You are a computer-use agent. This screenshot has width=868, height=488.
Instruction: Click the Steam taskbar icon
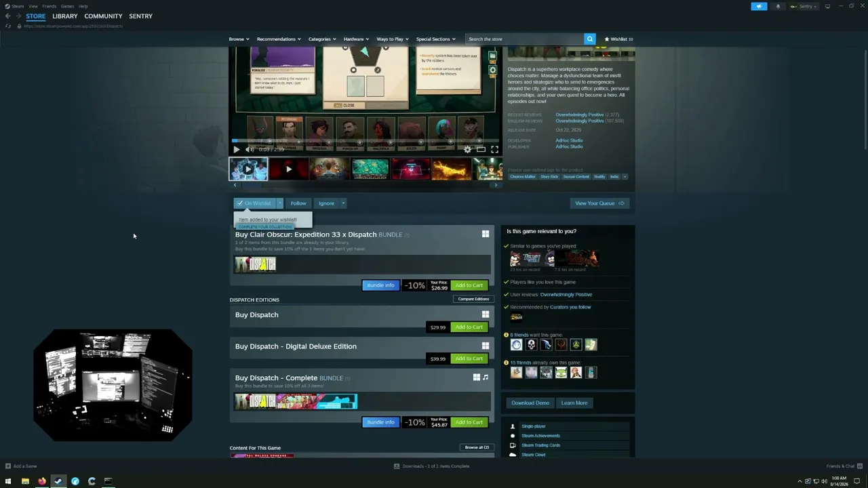(x=58, y=481)
